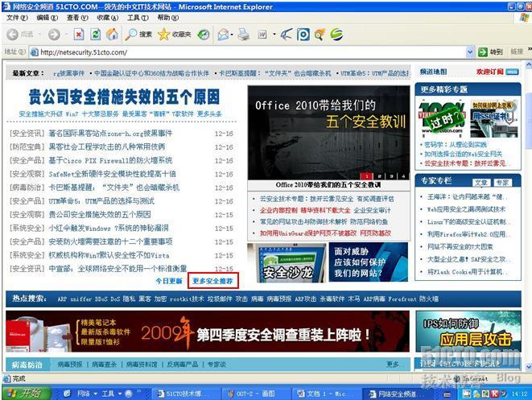Open 密码学：从理论到实践 topic link

coord(456,145)
